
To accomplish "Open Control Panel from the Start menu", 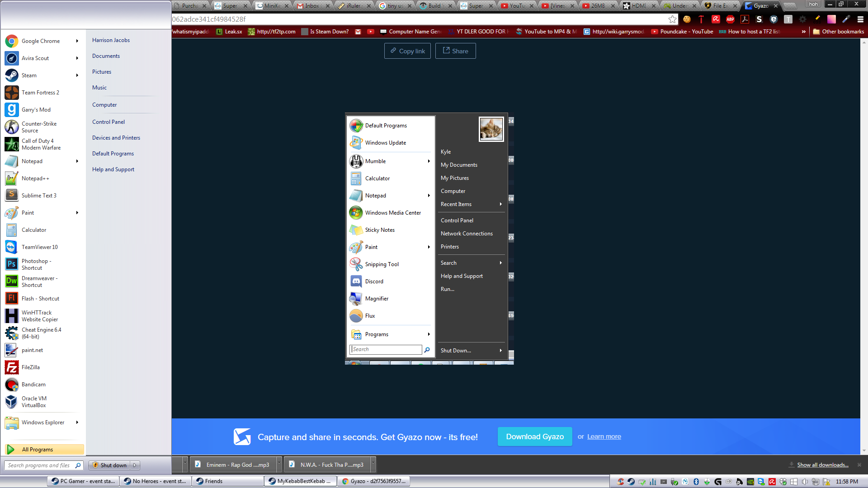I will (108, 122).
